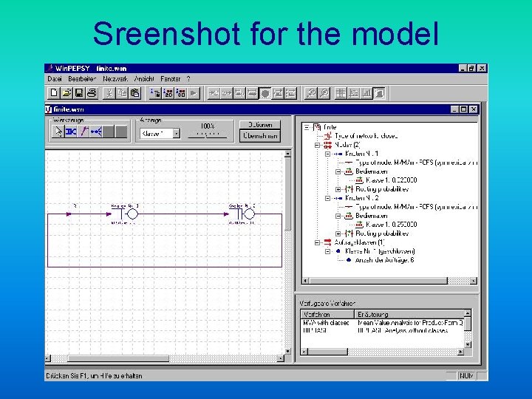
Task: Adjust the 100% zoom slider
Action: point(208,135)
